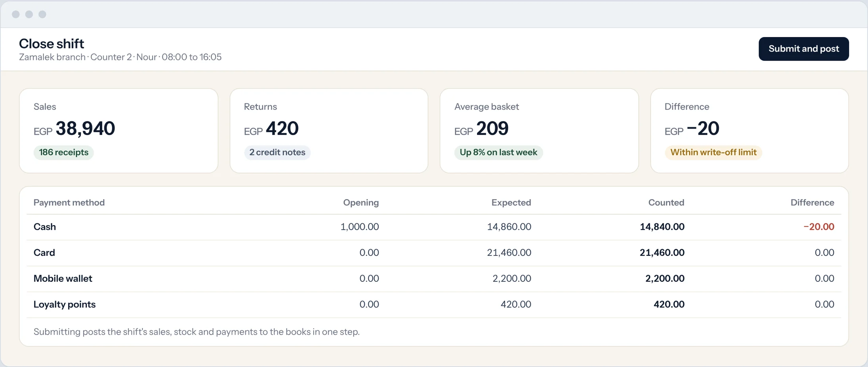Click the Returns card label
This screenshot has height=367, width=868.
pos(260,107)
